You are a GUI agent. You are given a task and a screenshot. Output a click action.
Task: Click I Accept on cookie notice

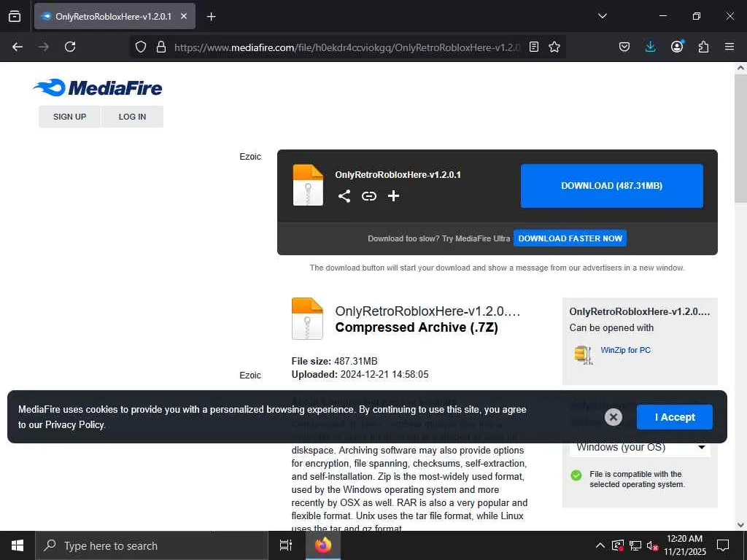[675, 417]
